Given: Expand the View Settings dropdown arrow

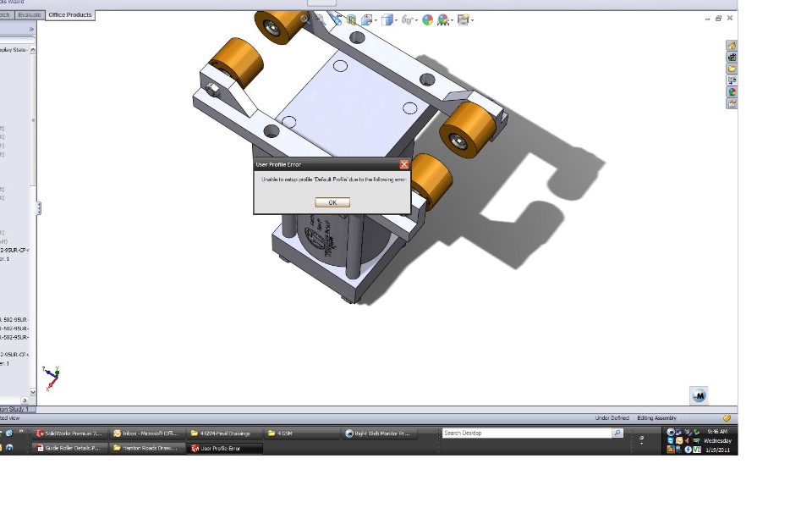Looking at the screenshot, I should [x=473, y=20].
